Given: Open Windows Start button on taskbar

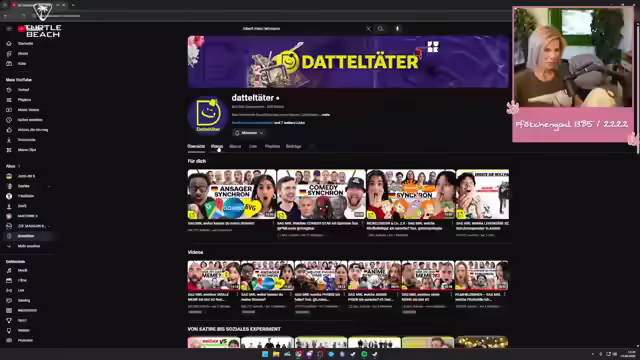Looking at the screenshot, I should point(265,354).
